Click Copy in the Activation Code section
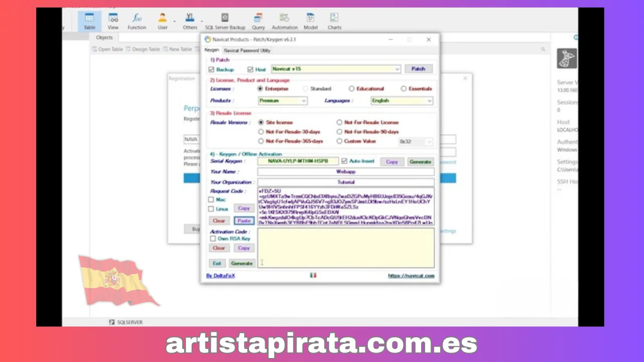644x362 pixels. pyautogui.click(x=244, y=248)
